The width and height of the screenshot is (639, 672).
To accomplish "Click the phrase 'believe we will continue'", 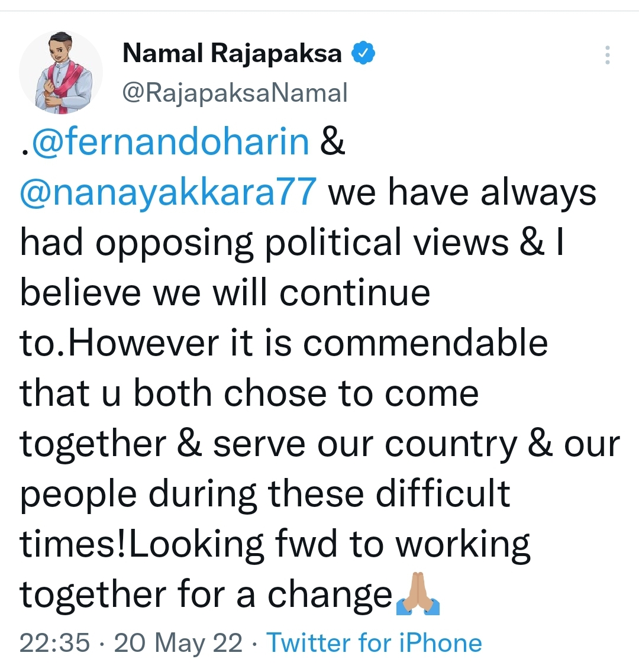I will [225, 292].
